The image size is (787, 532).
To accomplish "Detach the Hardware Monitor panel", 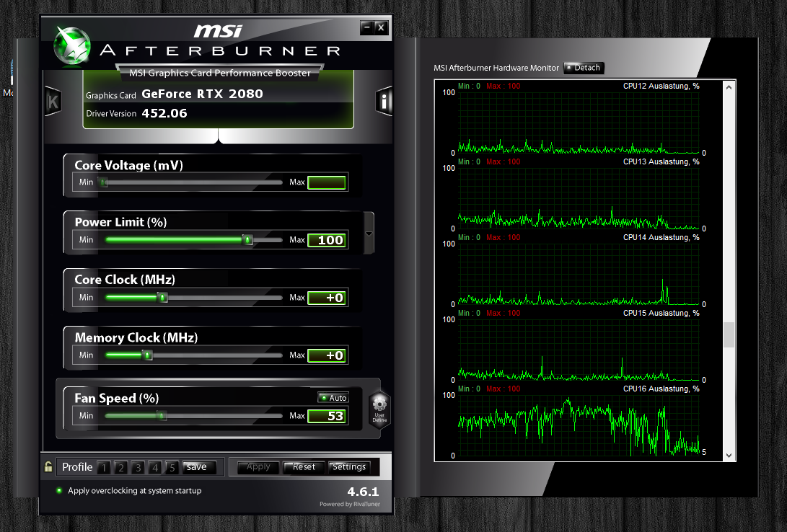I will click(x=584, y=68).
